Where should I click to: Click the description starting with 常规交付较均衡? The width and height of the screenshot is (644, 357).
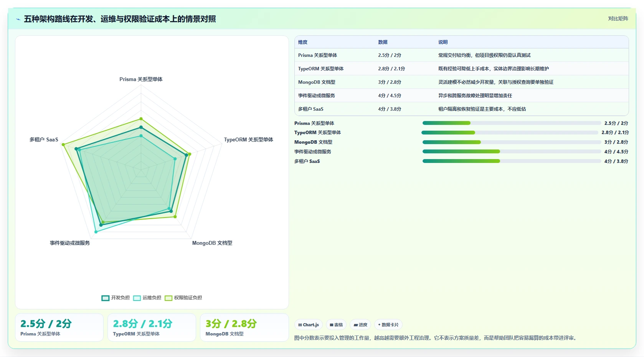coord(484,55)
